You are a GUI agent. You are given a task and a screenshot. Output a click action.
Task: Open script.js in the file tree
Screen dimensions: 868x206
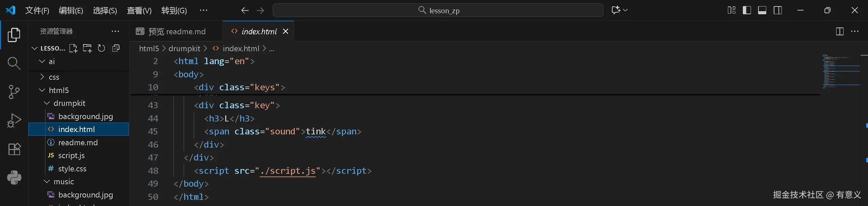[x=71, y=155]
